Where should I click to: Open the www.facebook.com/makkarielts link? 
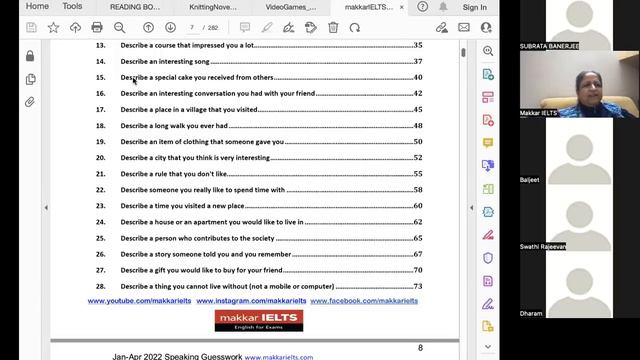point(364,301)
